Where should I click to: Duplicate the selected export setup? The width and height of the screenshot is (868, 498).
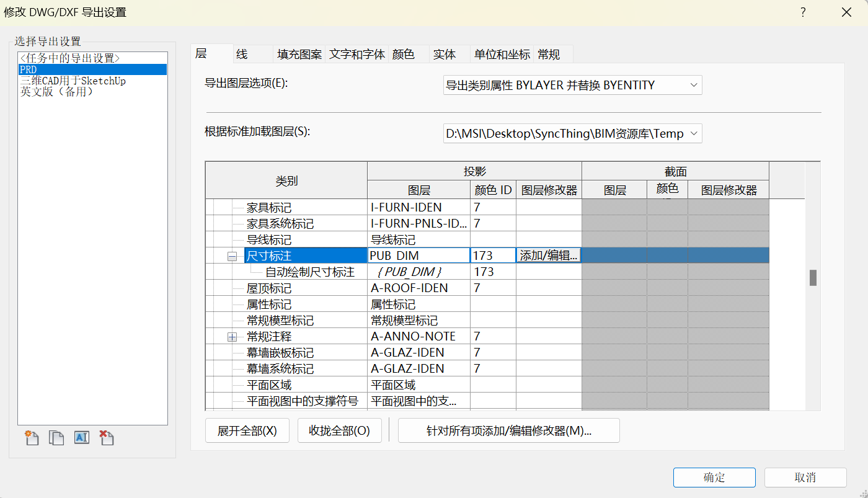pyautogui.click(x=56, y=438)
